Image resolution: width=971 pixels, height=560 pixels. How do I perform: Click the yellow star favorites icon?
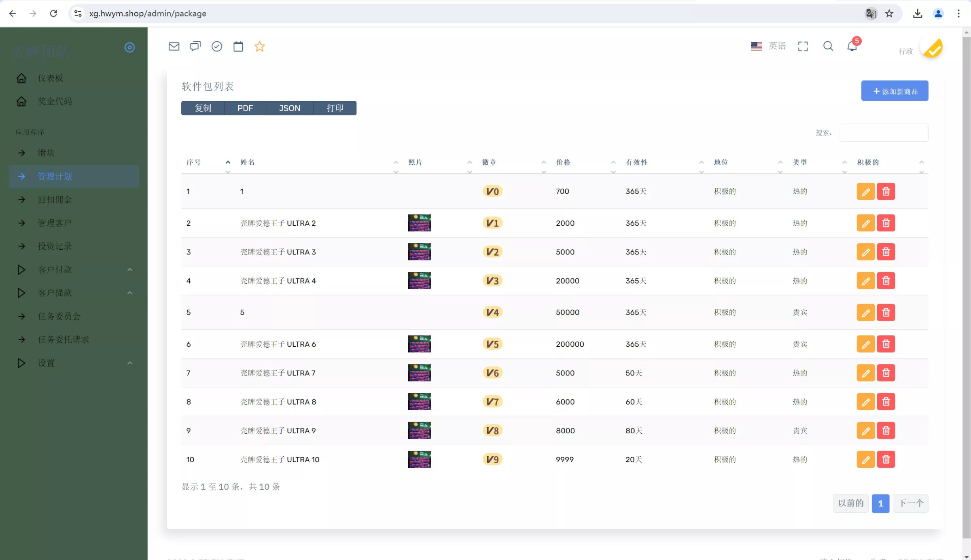259,47
